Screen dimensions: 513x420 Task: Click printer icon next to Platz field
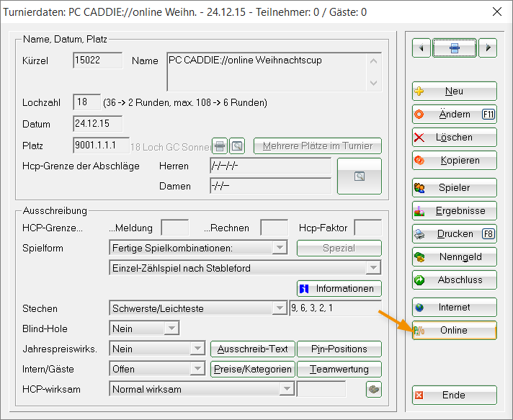tap(220, 146)
